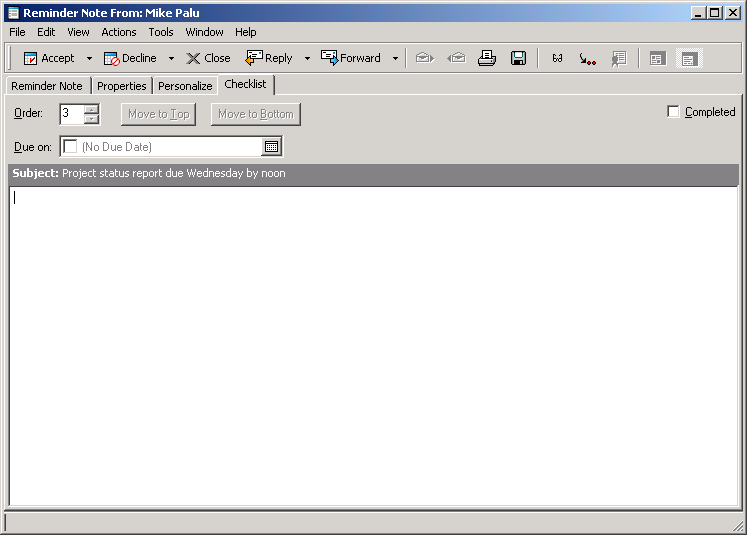This screenshot has height=535, width=747.
Task: Click the Order number field
Action: pos(72,114)
